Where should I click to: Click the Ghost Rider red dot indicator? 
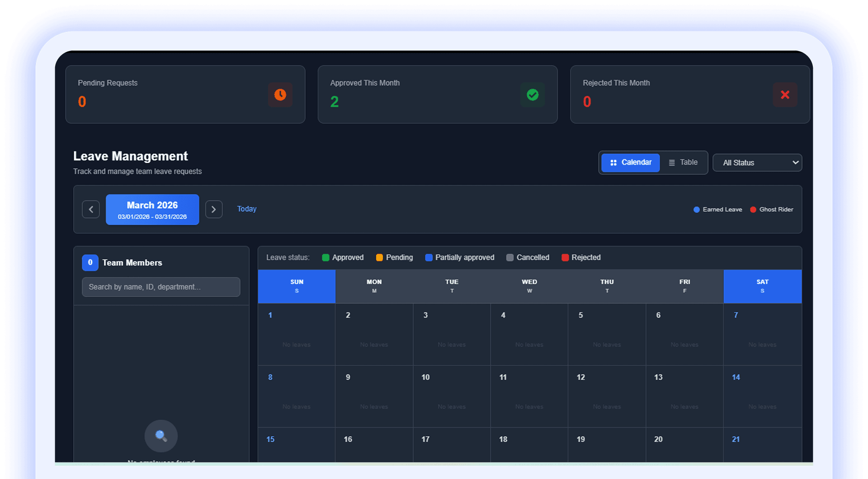753,209
